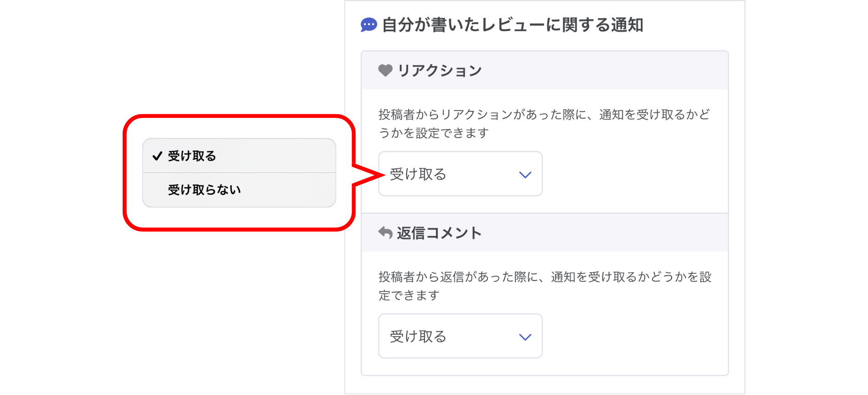Click the reply arrow icon beside 返信コメント
868x395 pixels.
[385, 233]
